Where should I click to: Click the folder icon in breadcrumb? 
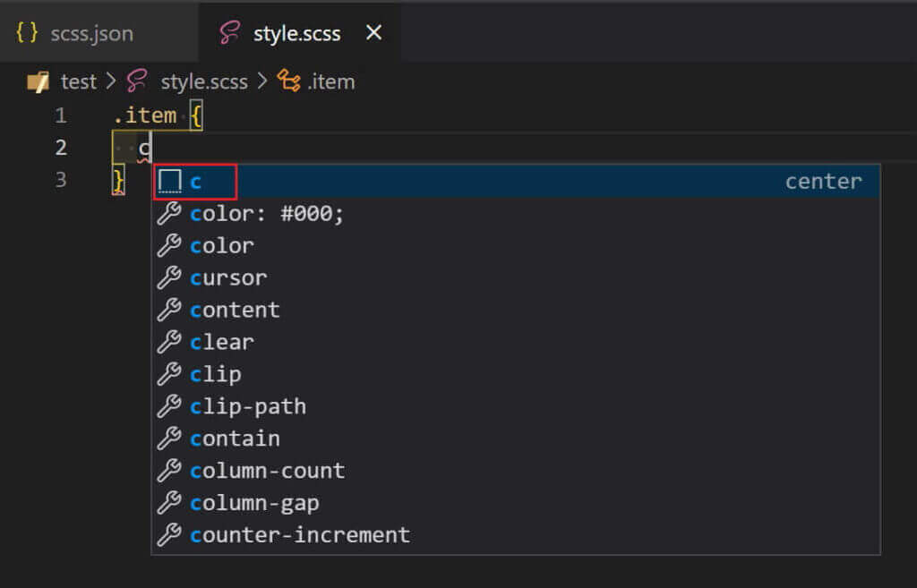(38, 81)
